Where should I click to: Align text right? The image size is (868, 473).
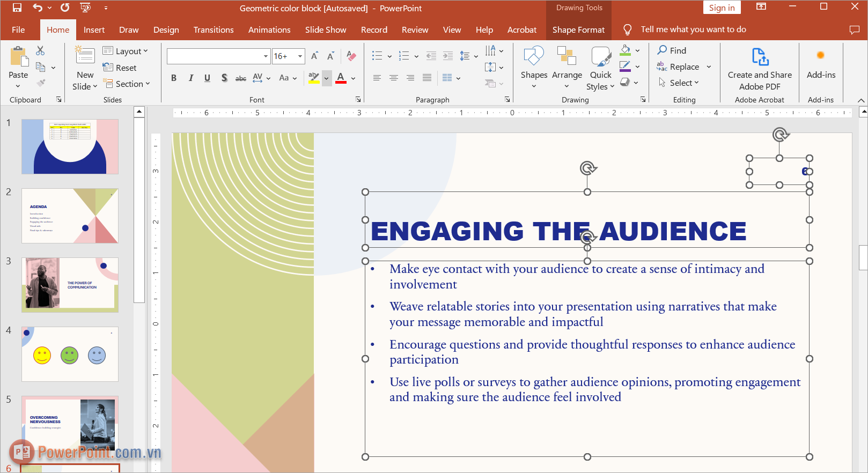(x=410, y=78)
